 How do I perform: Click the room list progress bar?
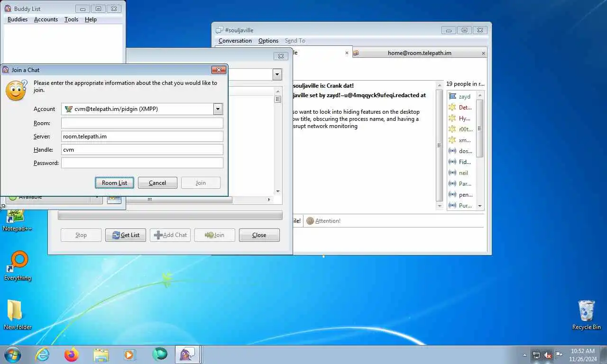click(x=170, y=216)
